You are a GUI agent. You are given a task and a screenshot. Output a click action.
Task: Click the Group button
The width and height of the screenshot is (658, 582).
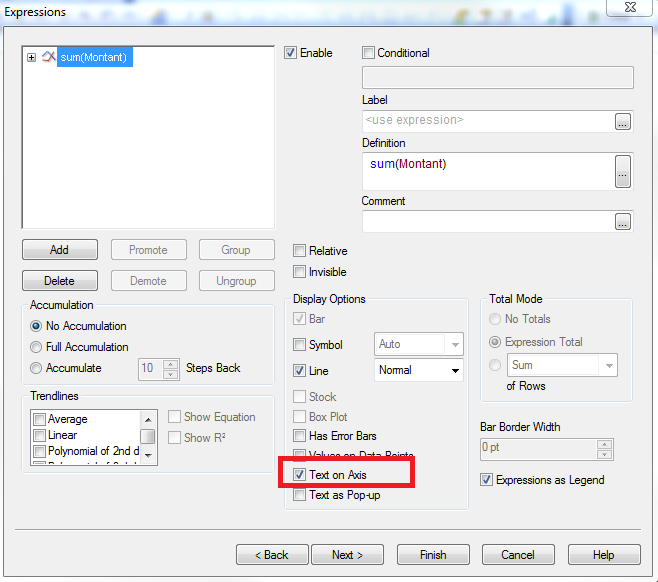tap(237, 250)
